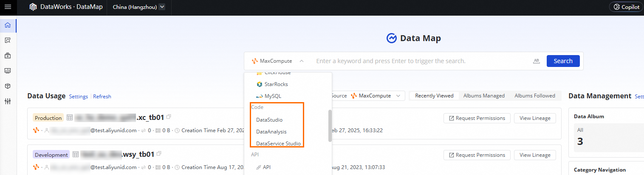Viewport: 644px width, 175px height.
Task: Click the MySQL icon in dropdown
Action: 259,96
